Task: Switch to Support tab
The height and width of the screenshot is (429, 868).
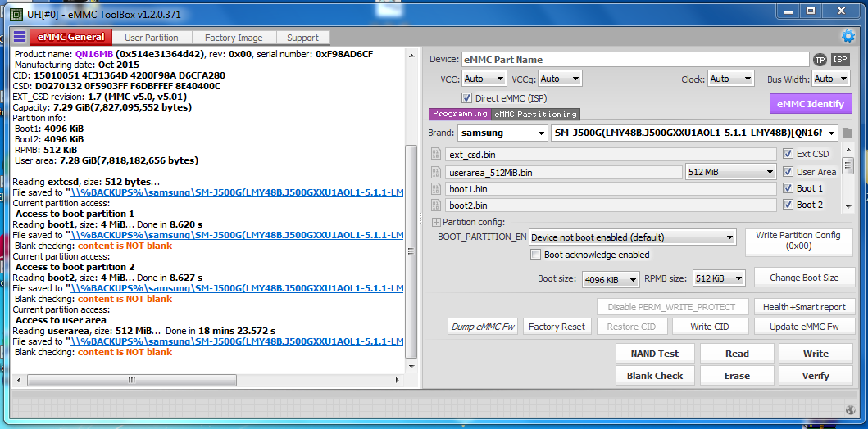Action: coord(302,38)
